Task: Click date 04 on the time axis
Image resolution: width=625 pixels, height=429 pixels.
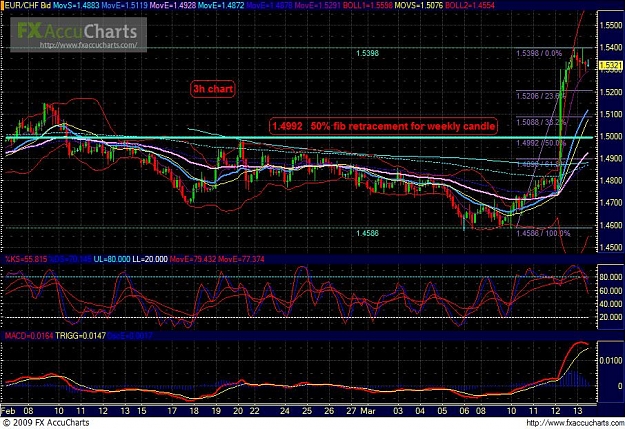Action: pyautogui.click(x=420, y=411)
